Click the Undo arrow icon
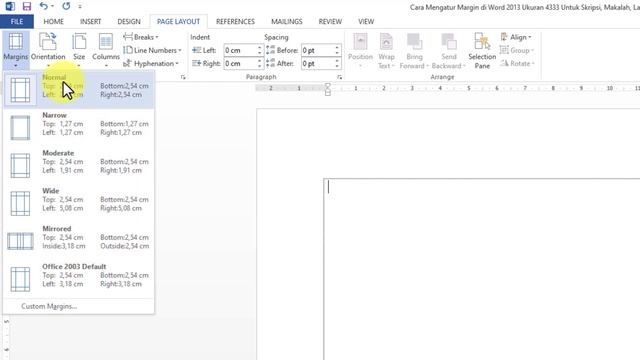Image resolution: width=640 pixels, height=360 pixels. pyautogui.click(x=44, y=6)
